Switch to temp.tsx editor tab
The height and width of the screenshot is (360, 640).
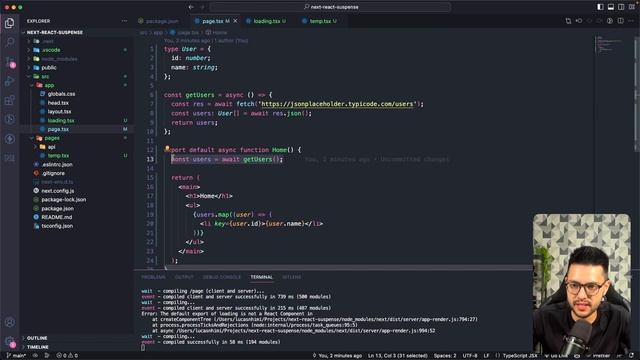(320, 21)
